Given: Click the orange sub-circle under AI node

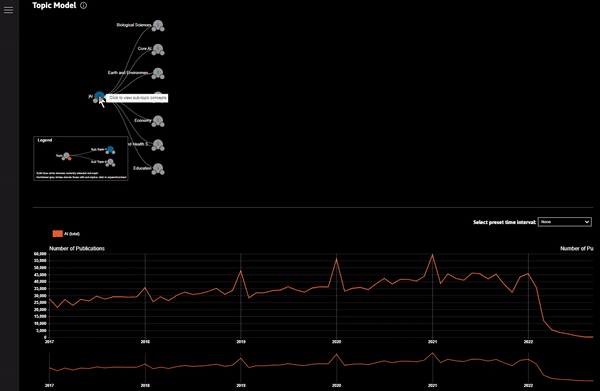Looking at the screenshot, I should [x=101, y=100].
